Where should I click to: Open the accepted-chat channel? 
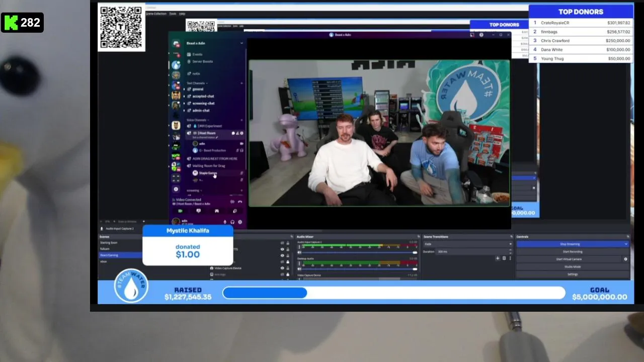tap(203, 96)
